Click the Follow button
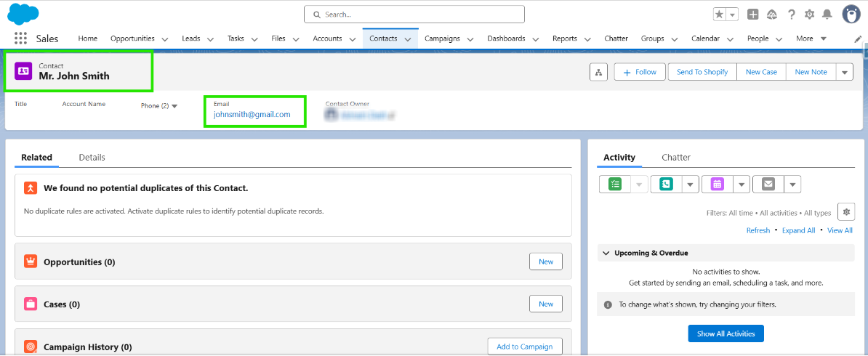The image size is (868, 356). [640, 72]
